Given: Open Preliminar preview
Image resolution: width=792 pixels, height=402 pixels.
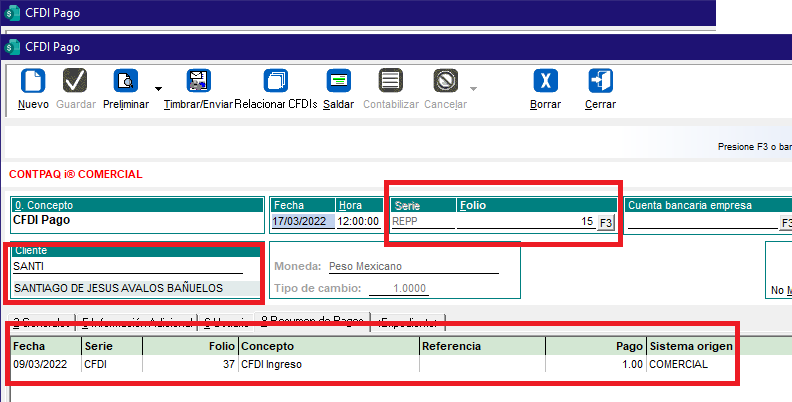Looking at the screenshot, I should pyautogui.click(x=126, y=82).
